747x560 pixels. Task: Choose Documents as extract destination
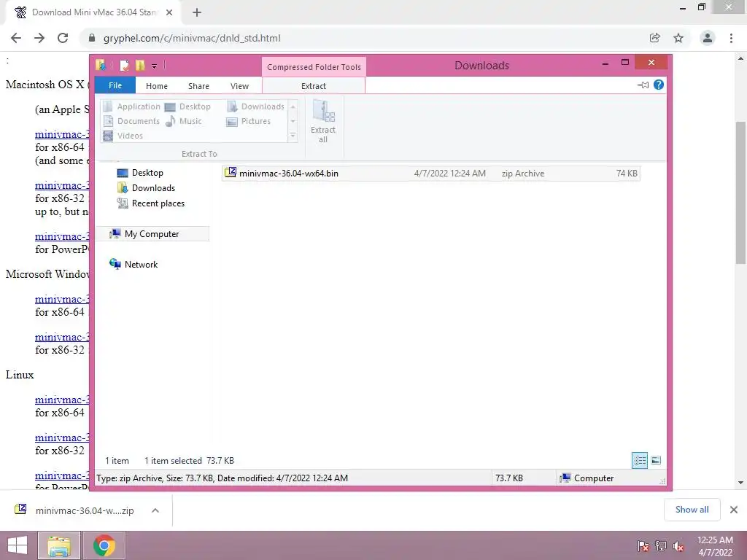click(132, 121)
